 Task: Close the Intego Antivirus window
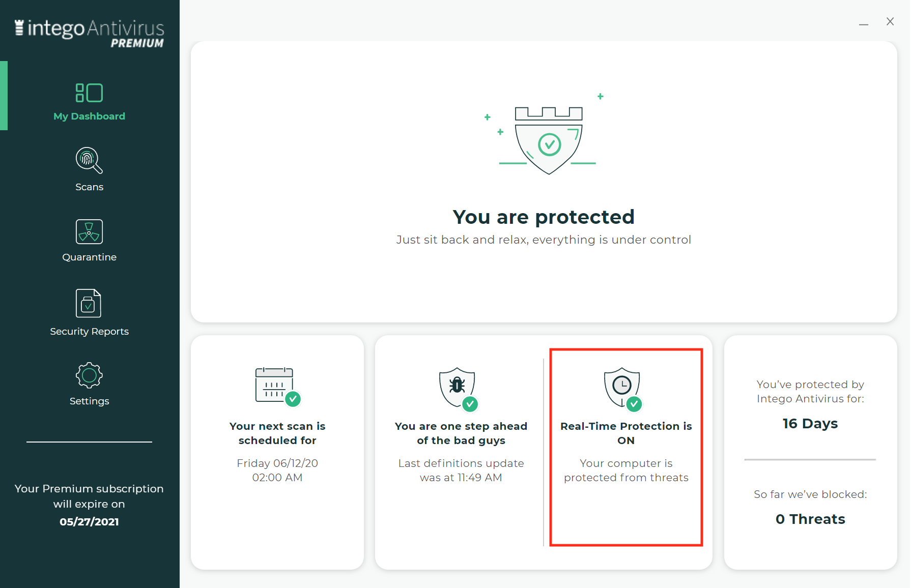[890, 21]
